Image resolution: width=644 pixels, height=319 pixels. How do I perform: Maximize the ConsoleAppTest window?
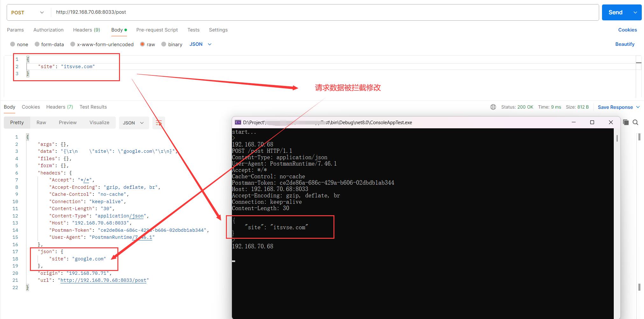click(x=592, y=122)
